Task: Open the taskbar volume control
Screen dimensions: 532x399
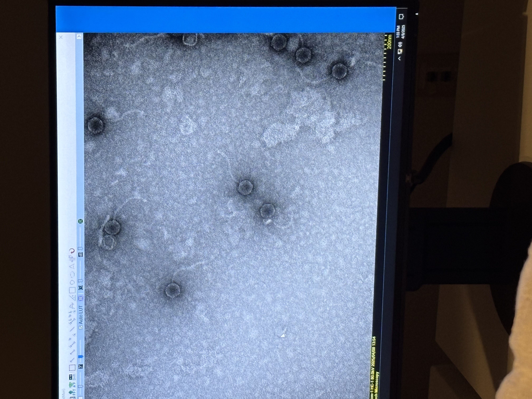Action: tap(400, 44)
